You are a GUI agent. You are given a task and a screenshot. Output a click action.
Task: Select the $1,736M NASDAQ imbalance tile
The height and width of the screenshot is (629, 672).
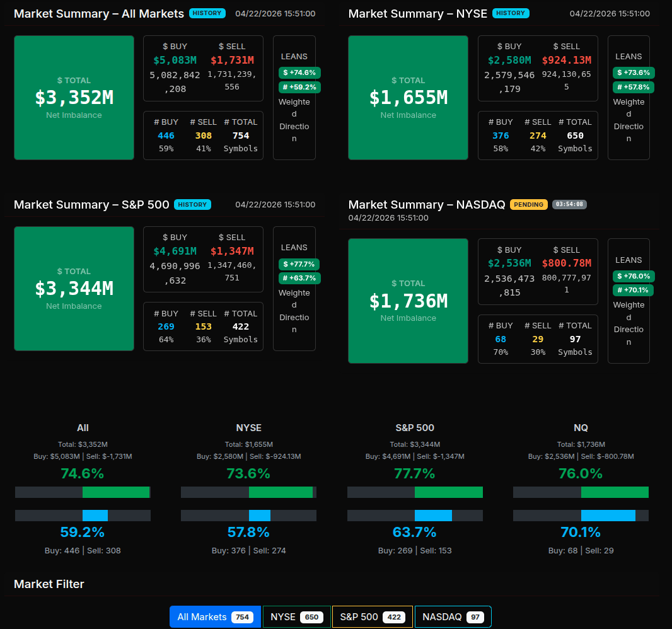point(408,301)
